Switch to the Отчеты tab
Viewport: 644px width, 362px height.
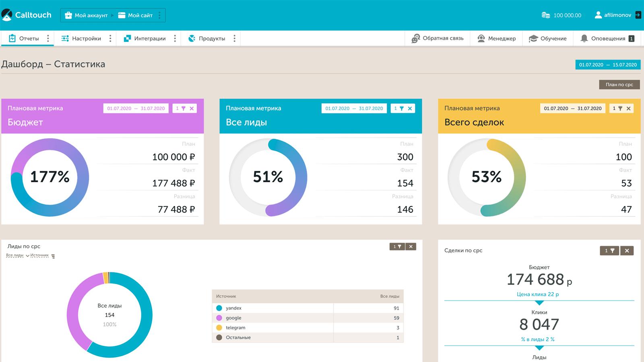[x=24, y=39]
